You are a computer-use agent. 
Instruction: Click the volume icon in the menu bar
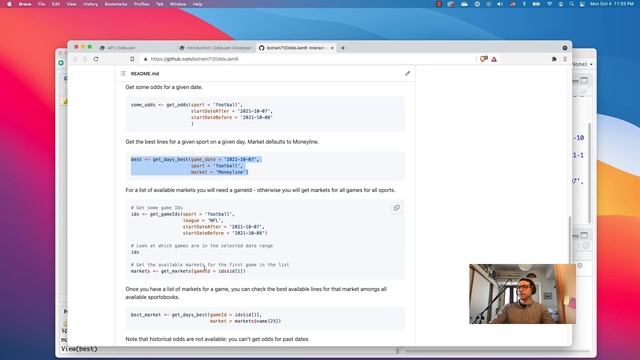click(x=500, y=4)
